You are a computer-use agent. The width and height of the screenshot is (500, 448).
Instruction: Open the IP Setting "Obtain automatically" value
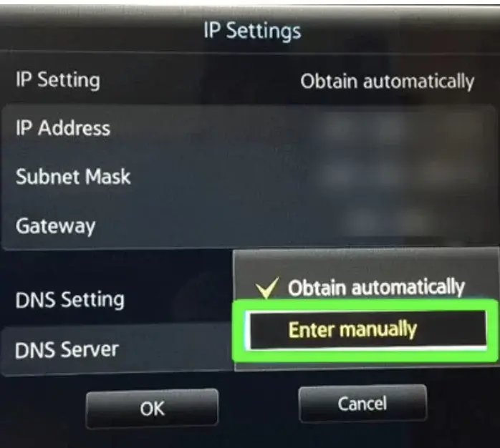click(x=387, y=82)
